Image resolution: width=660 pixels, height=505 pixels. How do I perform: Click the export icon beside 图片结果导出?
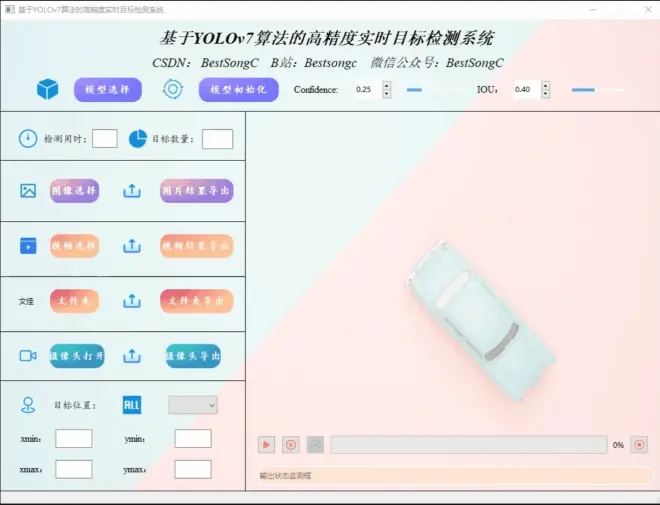131,190
